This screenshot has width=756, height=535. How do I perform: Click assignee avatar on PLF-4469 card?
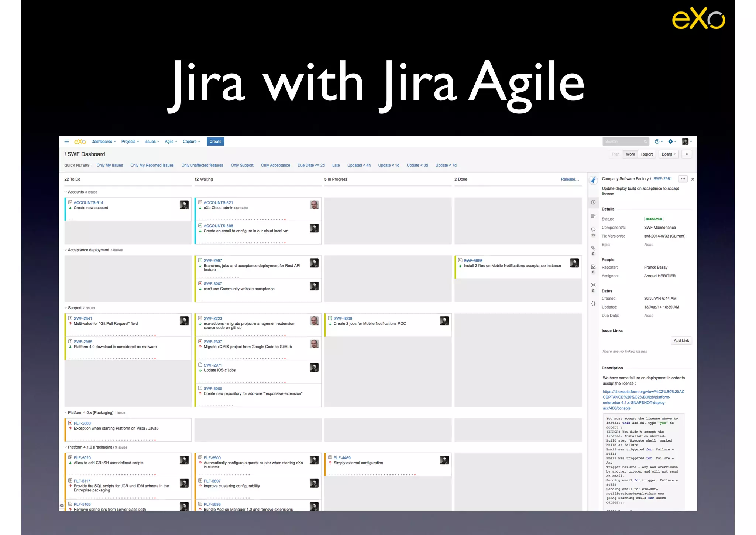444,460
